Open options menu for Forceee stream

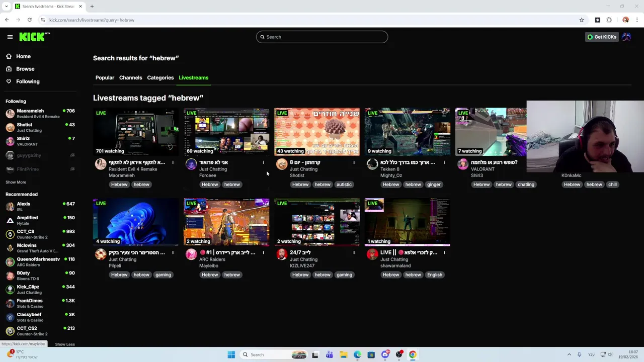click(x=263, y=162)
